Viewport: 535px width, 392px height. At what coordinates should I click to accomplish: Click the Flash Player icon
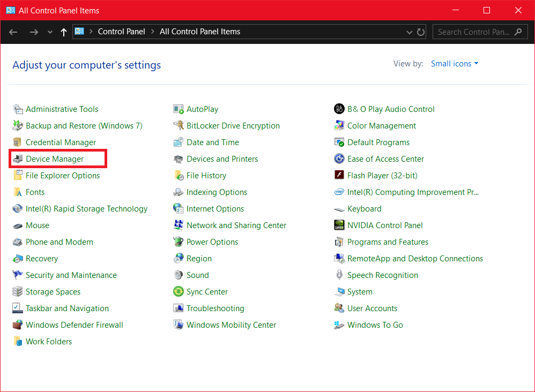339,176
